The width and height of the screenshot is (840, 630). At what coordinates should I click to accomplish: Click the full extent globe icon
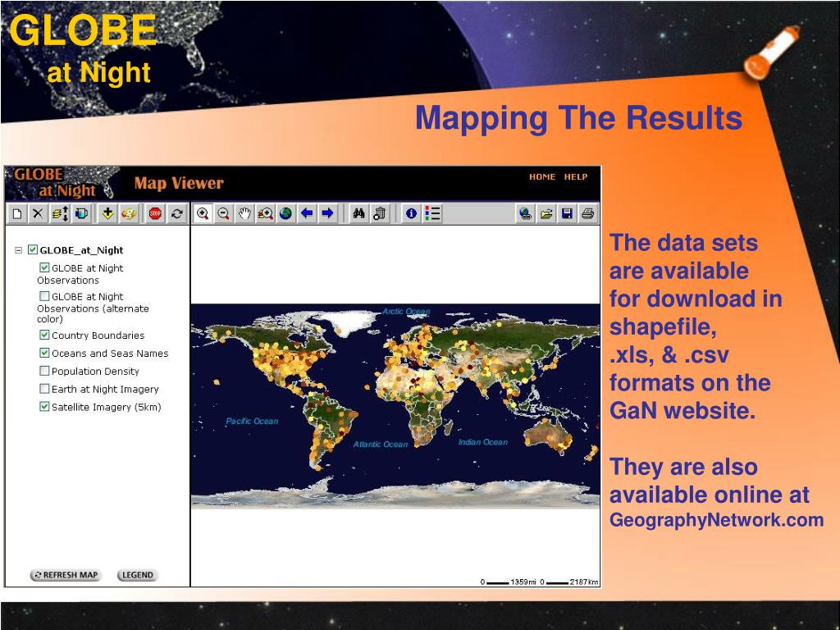coord(286,214)
